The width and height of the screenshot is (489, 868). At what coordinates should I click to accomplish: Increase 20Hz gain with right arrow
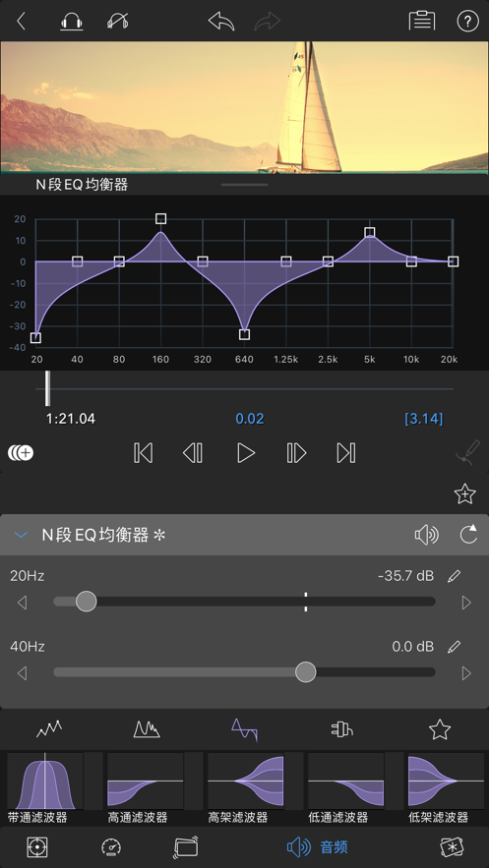pyautogui.click(x=466, y=603)
